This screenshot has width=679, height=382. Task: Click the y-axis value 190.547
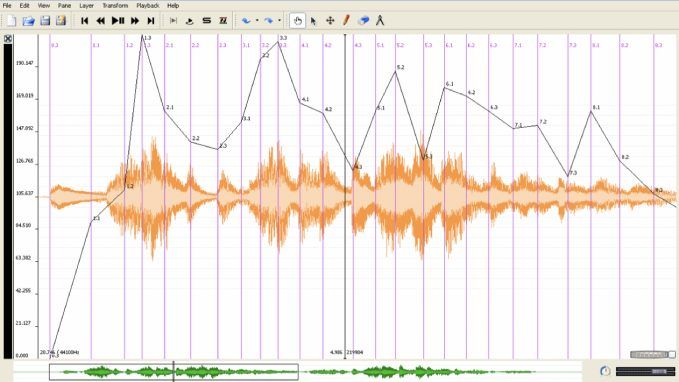pyautogui.click(x=24, y=63)
